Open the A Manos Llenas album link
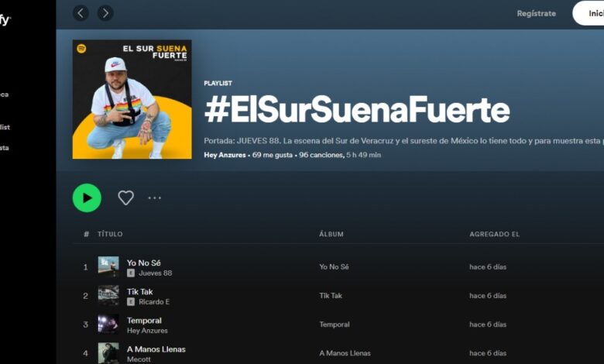Screen dimensions: 604x364 point(345,353)
